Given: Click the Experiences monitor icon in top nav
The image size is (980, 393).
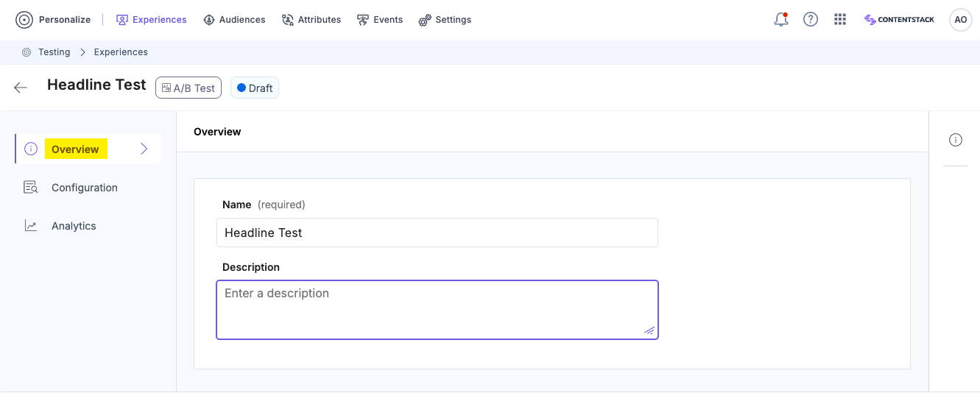Looking at the screenshot, I should tap(122, 20).
